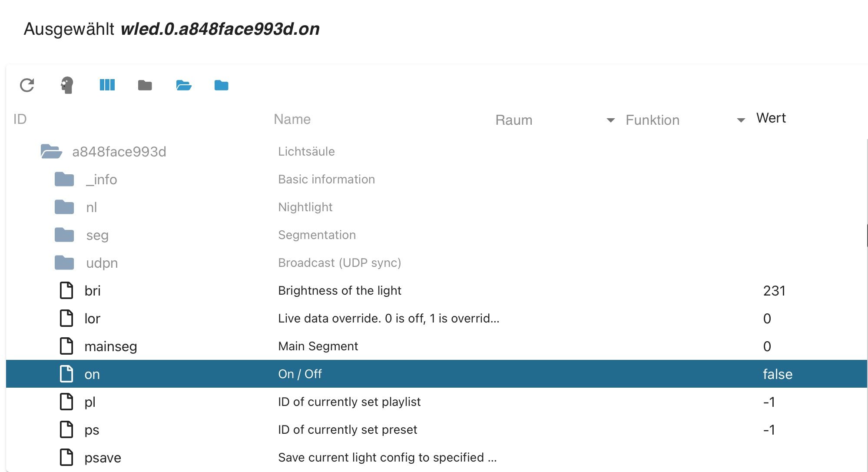868x472 pixels.
Task: Click the ID filter field
Action: (130, 120)
